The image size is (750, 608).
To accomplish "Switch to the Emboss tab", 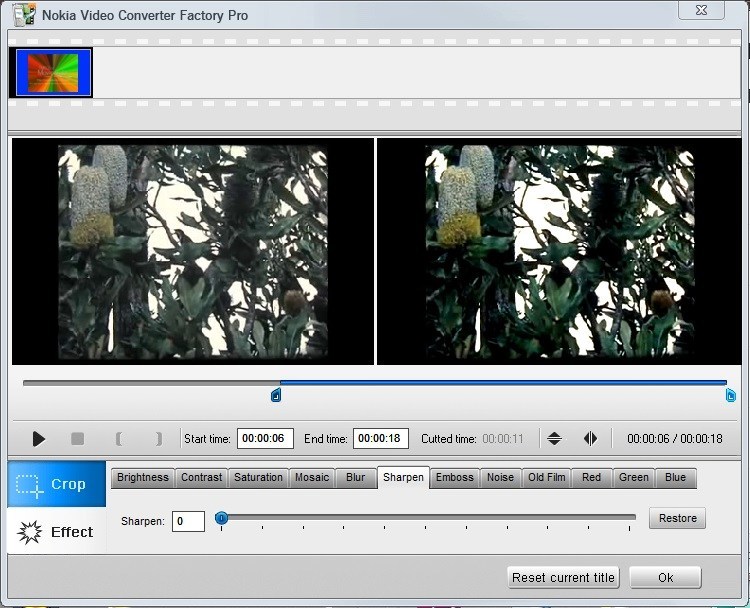I will click(454, 477).
